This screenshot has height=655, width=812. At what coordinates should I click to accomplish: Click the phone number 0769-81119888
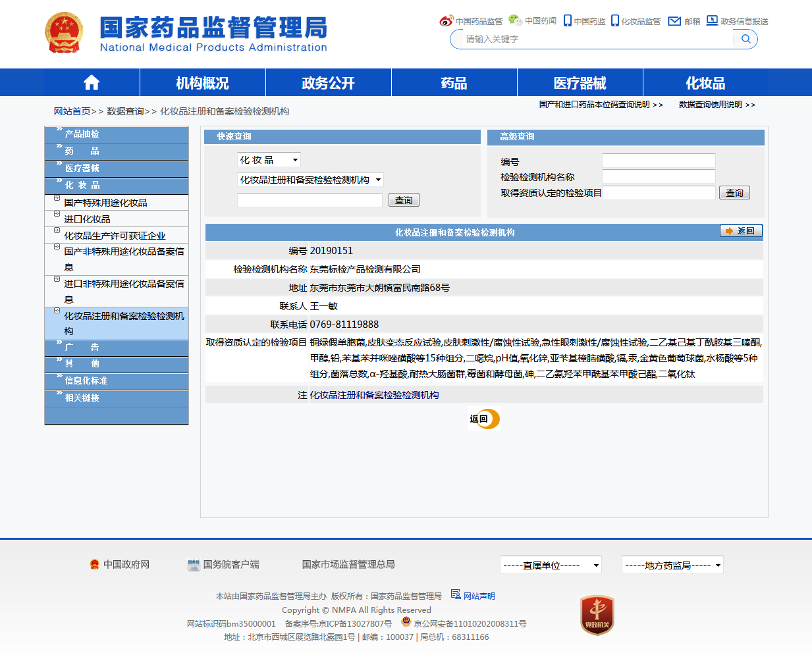click(344, 325)
